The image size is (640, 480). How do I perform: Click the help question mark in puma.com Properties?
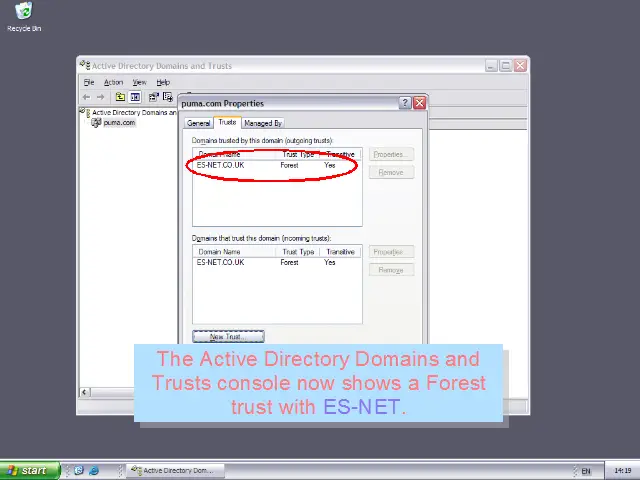405,103
